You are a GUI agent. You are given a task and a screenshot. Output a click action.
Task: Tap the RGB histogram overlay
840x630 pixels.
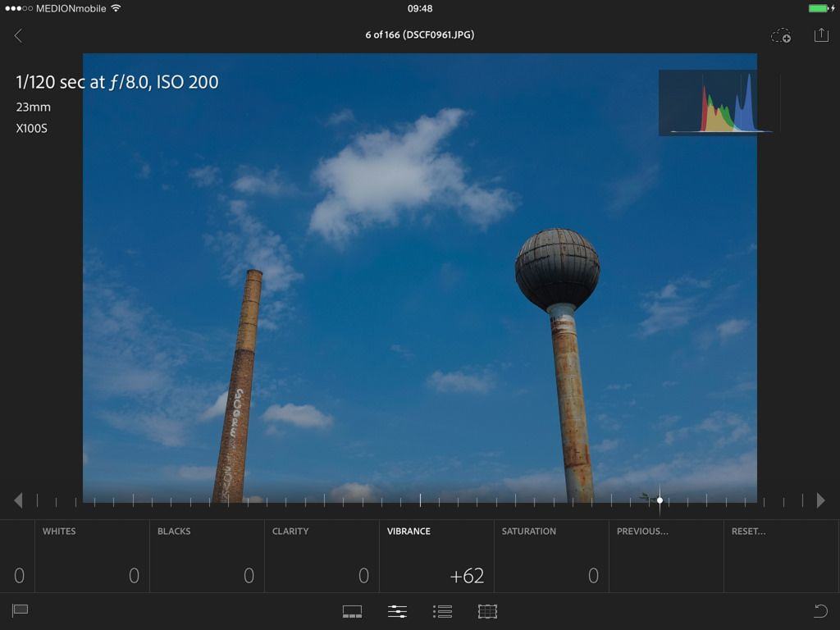719,103
